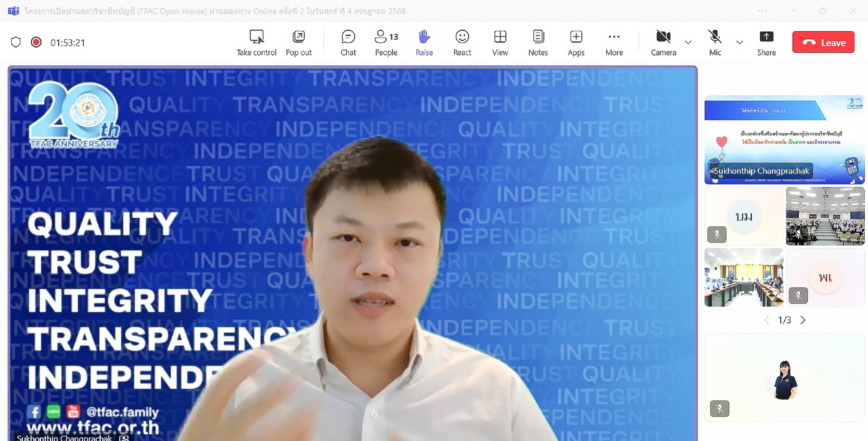Pop out the shared content window
Screen dimensions: 868x441
tap(299, 43)
